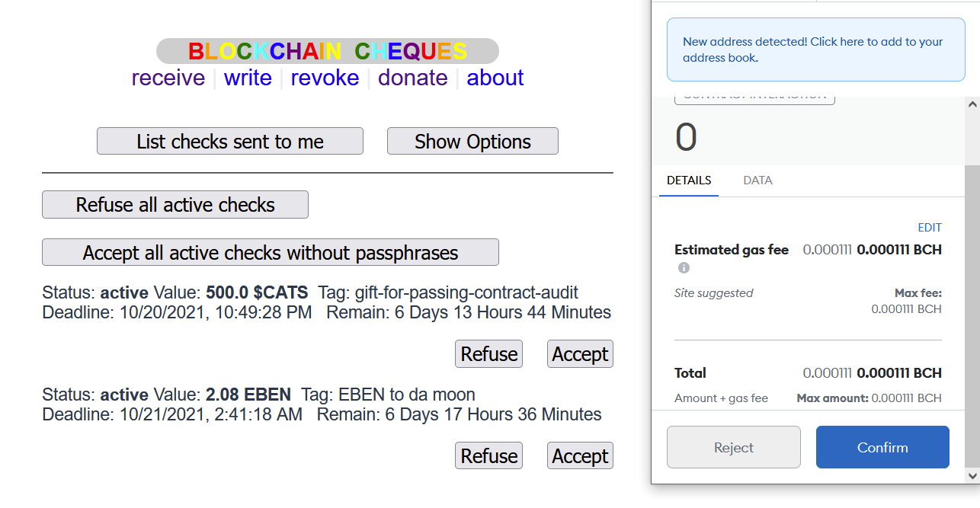Click the Show Options button
The height and width of the screenshot is (508, 980).
point(472,142)
